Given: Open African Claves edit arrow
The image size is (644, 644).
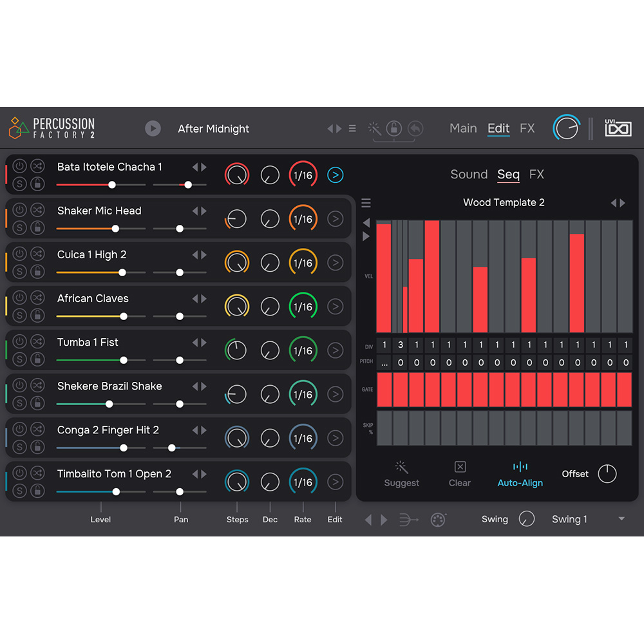Looking at the screenshot, I should pyautogui.click(x=335, y=307).
